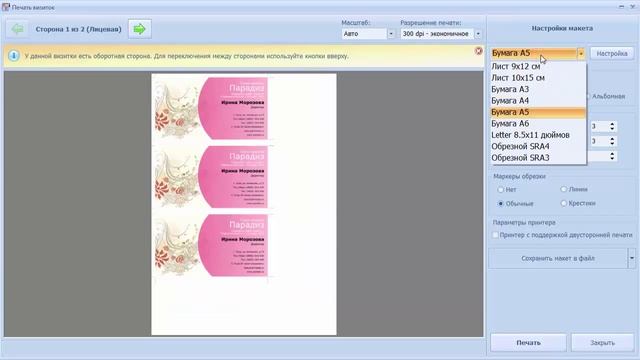Select Обрезной SRA4 option
This screenshot has height=360, width=640.
(x=538, y=146)
